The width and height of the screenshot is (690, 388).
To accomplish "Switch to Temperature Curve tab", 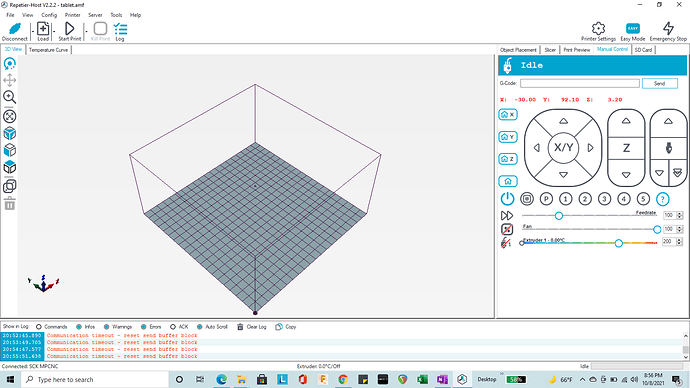I will (x=48, y=50).
